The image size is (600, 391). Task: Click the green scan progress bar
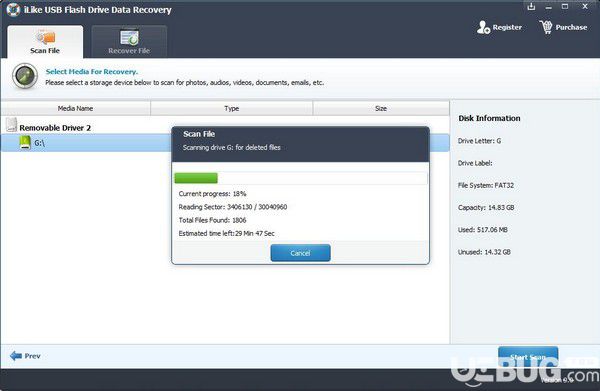[x=196, y=178]
